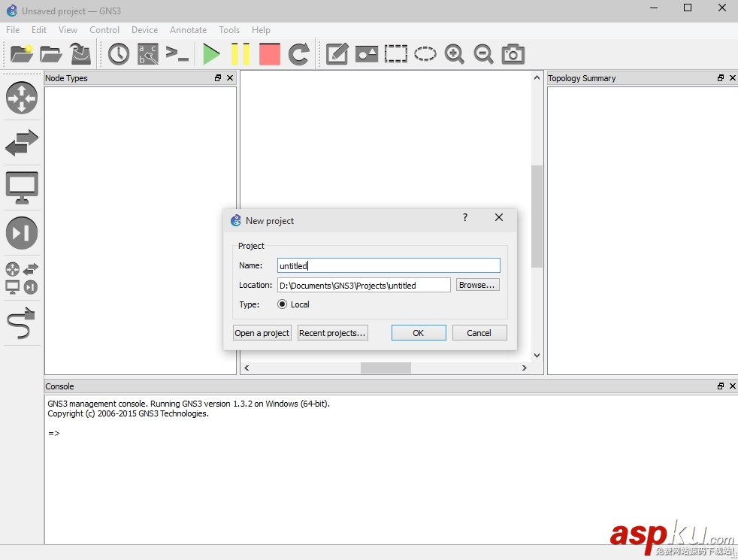The image size is (738, 560).
Task: Click the project Location input field
Action: click(x=363, y=285)
